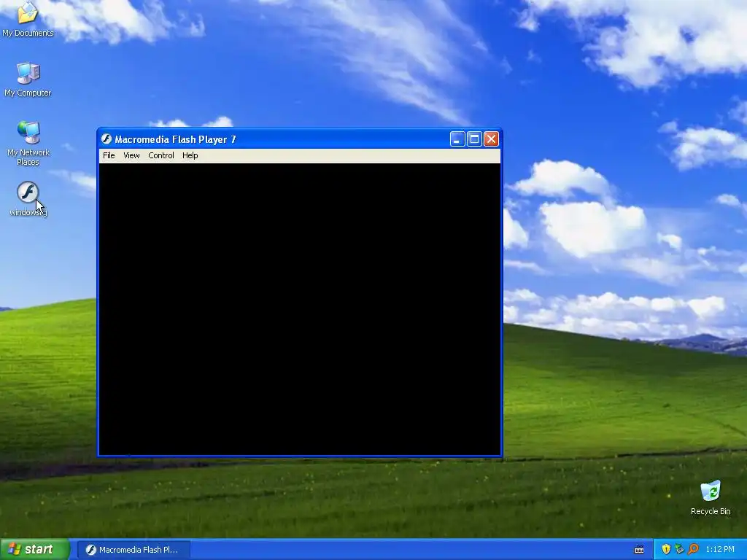747x560 pixels.
Task: Open the Help menu in Flash Player
Action: 190,155
